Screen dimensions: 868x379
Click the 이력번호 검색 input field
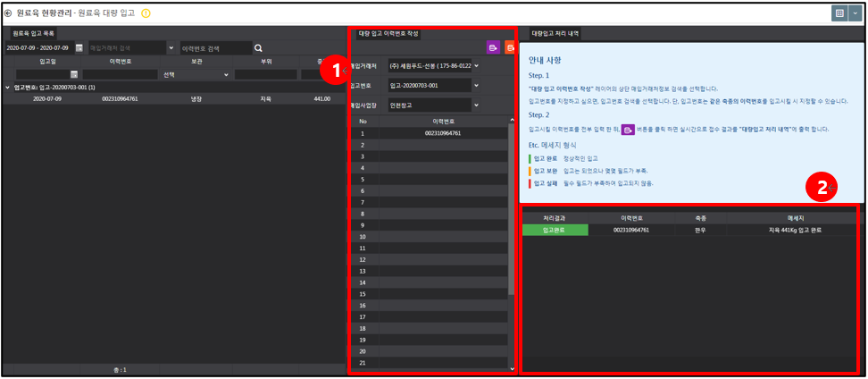click(216, 48)
